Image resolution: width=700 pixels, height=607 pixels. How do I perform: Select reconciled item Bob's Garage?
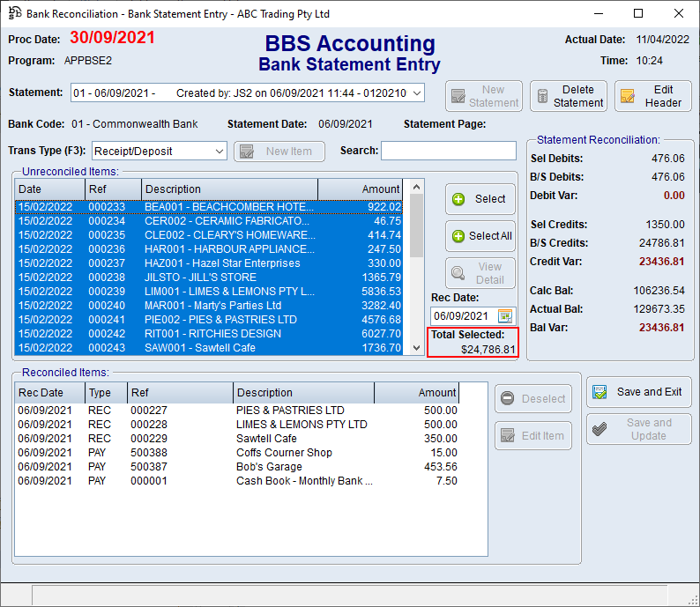tap(269, 467)
